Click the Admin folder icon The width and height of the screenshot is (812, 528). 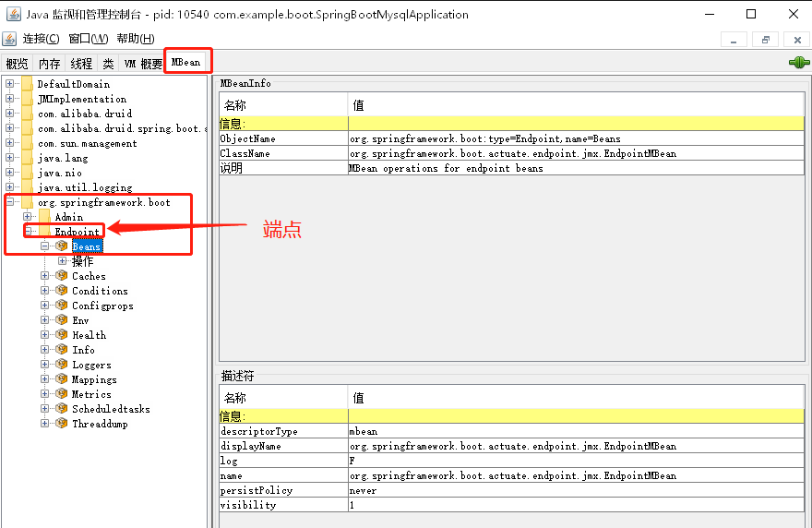[44, 217]
